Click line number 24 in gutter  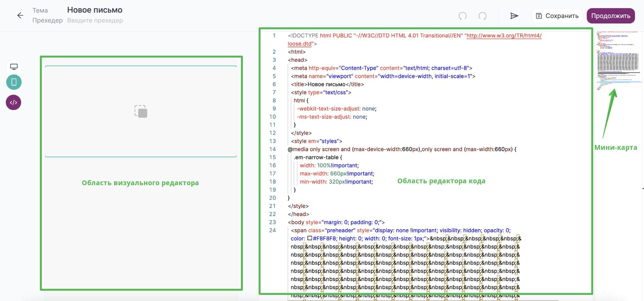coord(272,230)
